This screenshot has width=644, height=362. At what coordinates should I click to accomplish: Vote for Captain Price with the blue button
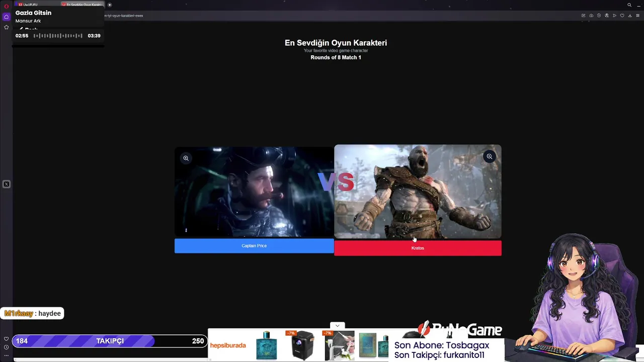[x=254, y=246]
